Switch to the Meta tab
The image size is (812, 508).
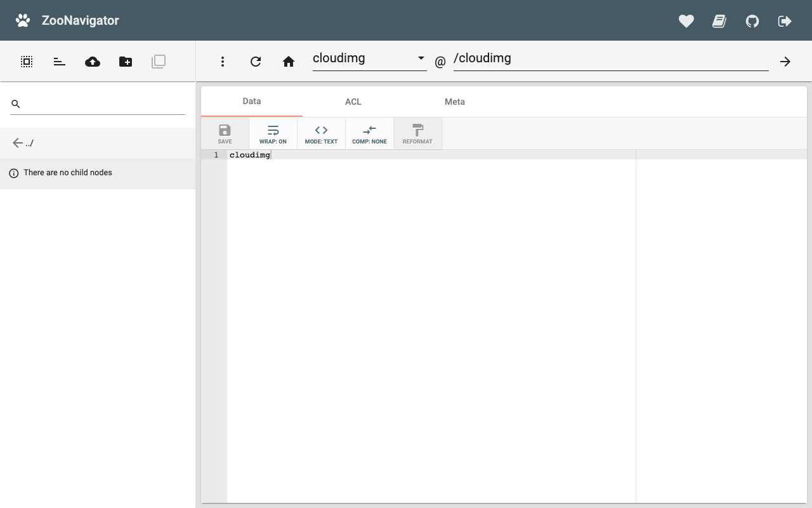pyautogui.click(x=455, y=102)
